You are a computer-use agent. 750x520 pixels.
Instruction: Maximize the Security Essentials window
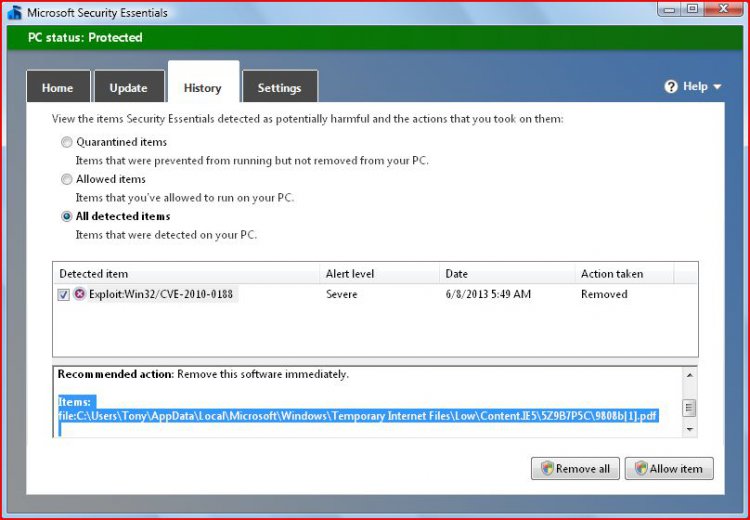coord(692,9)
